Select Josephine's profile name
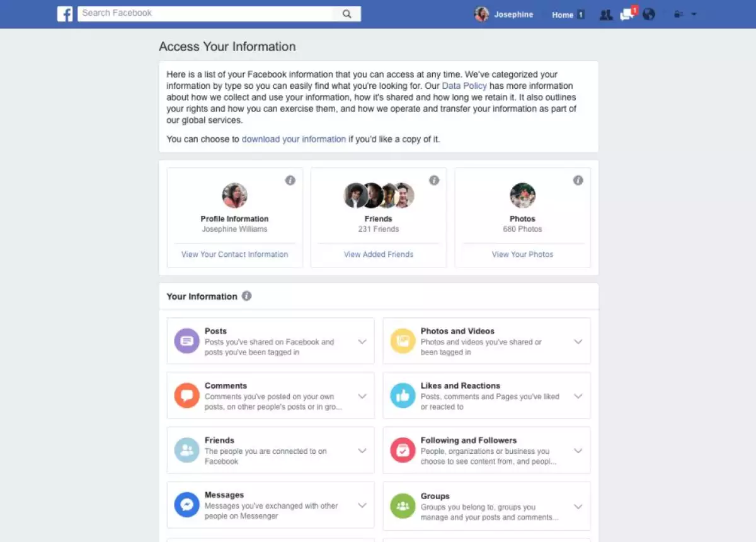756x542 pixels. [513, 14]
